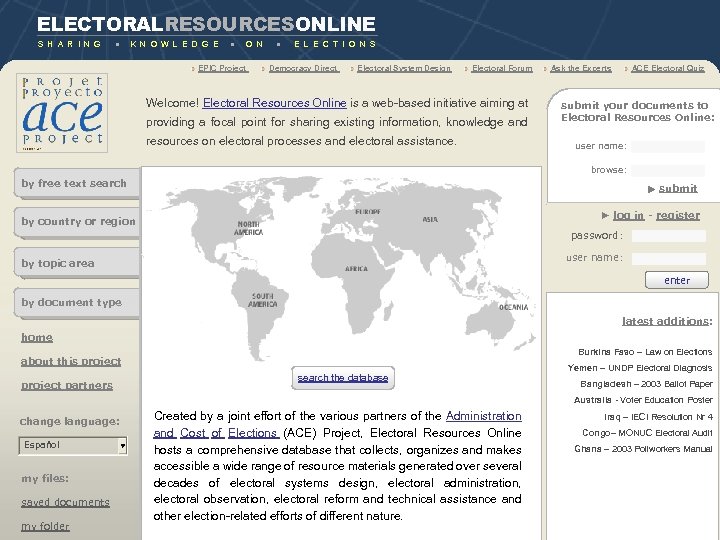Click the arrow icon beside submit
The image size is (720, 540).
[x=651, y=189]
